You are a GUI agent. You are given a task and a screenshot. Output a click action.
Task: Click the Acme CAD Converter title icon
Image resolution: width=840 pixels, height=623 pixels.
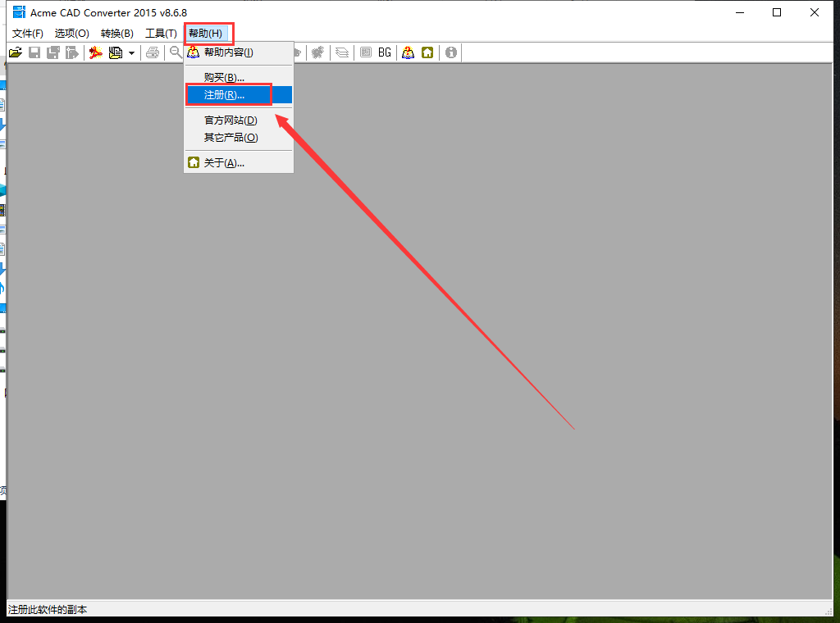click(20, 11)
